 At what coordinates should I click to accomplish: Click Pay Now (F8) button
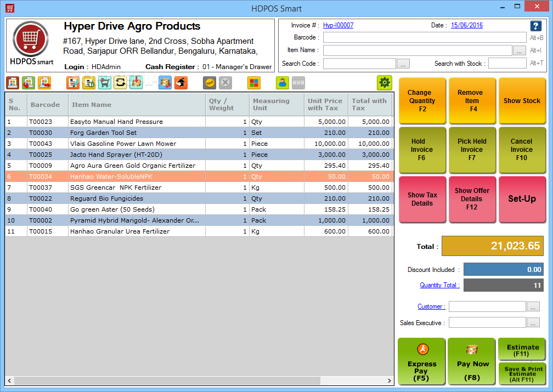tap(472, 361)
